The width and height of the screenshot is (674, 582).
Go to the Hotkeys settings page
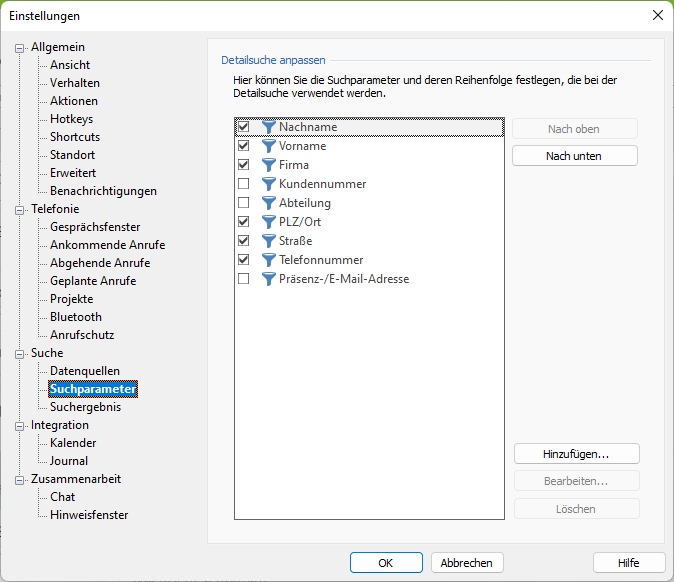[71, 119]
